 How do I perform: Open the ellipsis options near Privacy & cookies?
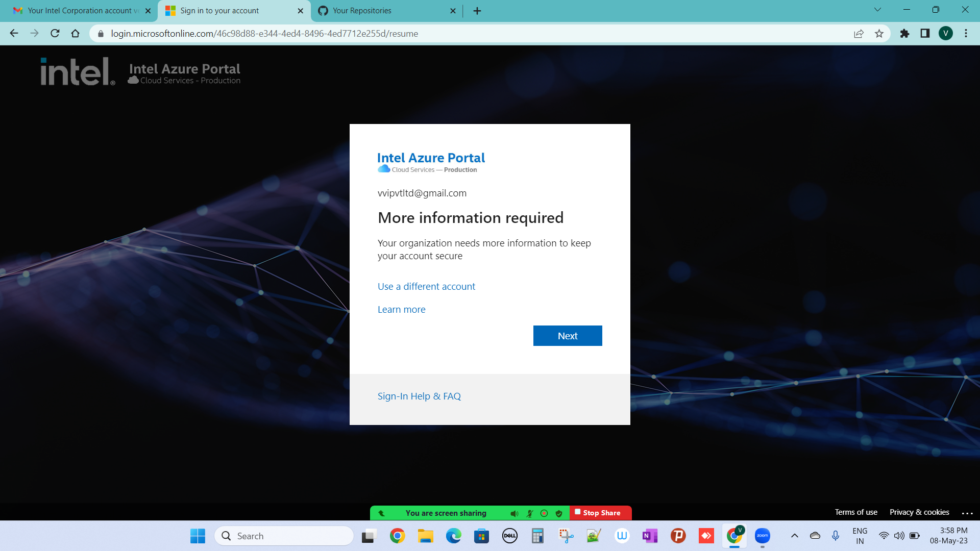tap(967, 514)
